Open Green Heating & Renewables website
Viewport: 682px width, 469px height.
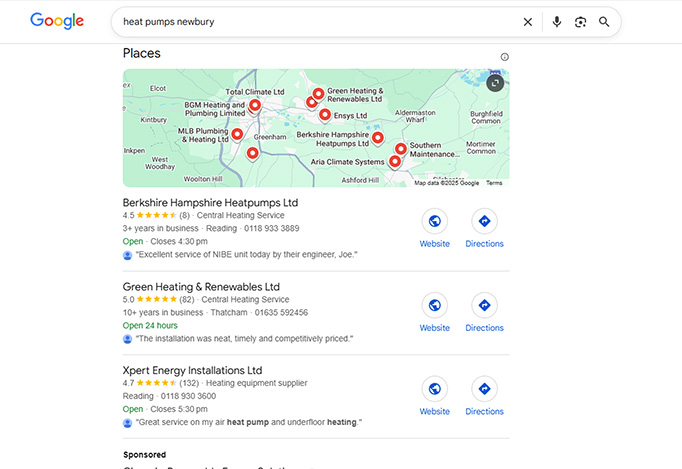(x=434, y=306)
